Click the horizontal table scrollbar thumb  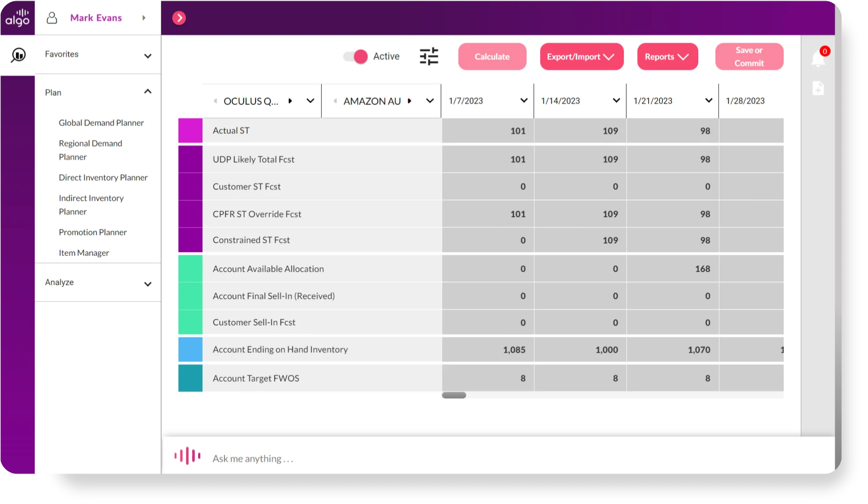tap(454, 395)
